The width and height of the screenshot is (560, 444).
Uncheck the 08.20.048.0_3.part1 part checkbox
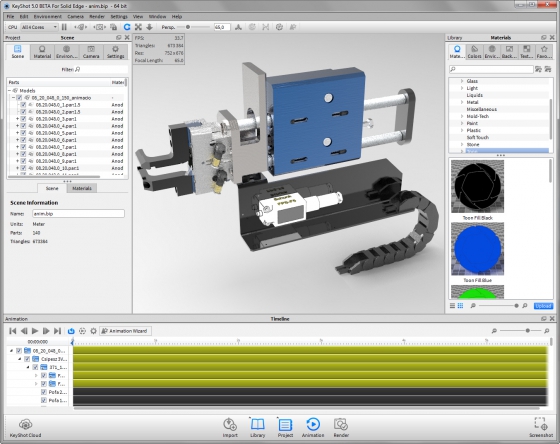click(x=23, y=119)
